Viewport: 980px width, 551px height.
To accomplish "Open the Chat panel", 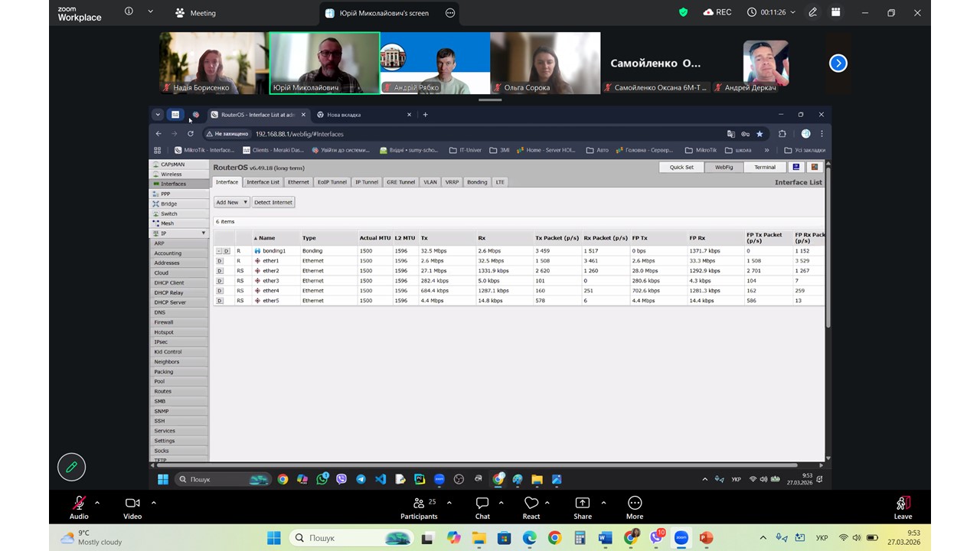I will [x=482, y=507].
